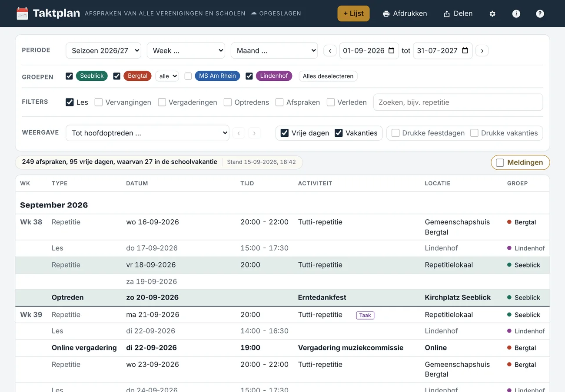The image size is (565, 392).
Task: Enable the Afspraken filter
Action: pyautogui.click(x=279, y=102)
